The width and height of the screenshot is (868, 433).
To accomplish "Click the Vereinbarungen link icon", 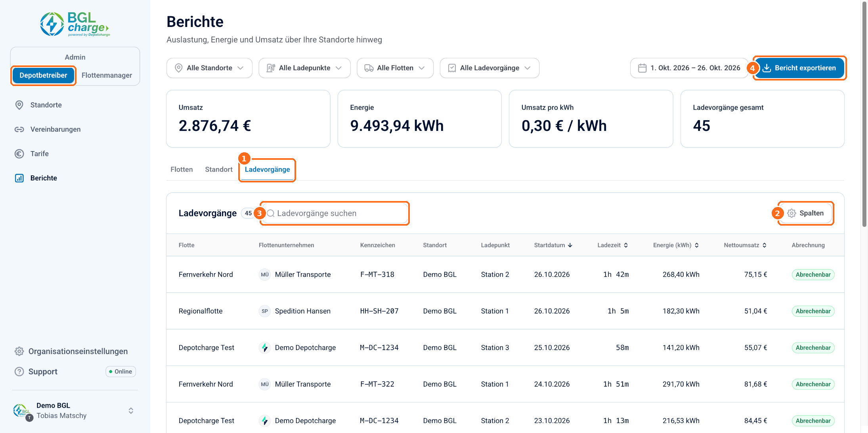I will click(19, 129).
